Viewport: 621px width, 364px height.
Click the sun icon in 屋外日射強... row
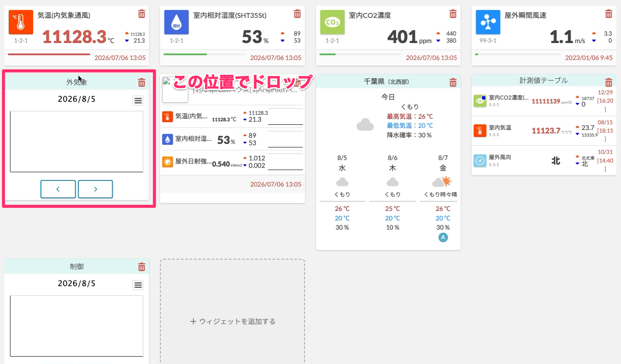(168, 162)
